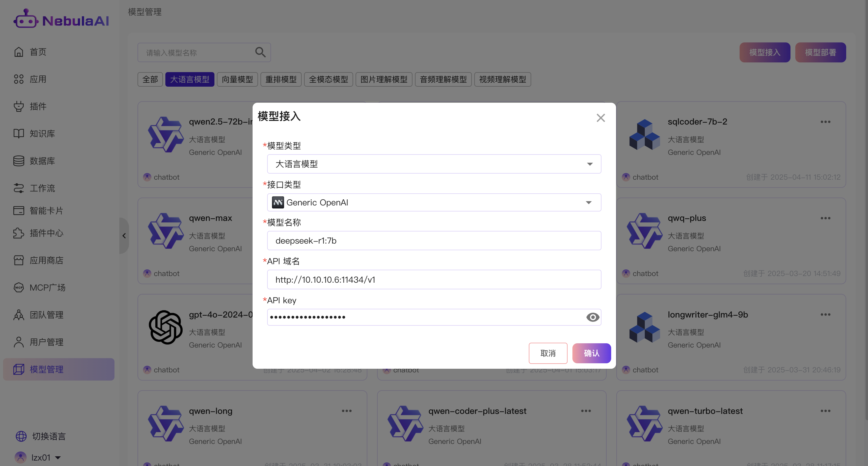The width and height of the screenshot is (868, 466).
Task: Open more options for qwen-long card
Action: coord(346,411)
